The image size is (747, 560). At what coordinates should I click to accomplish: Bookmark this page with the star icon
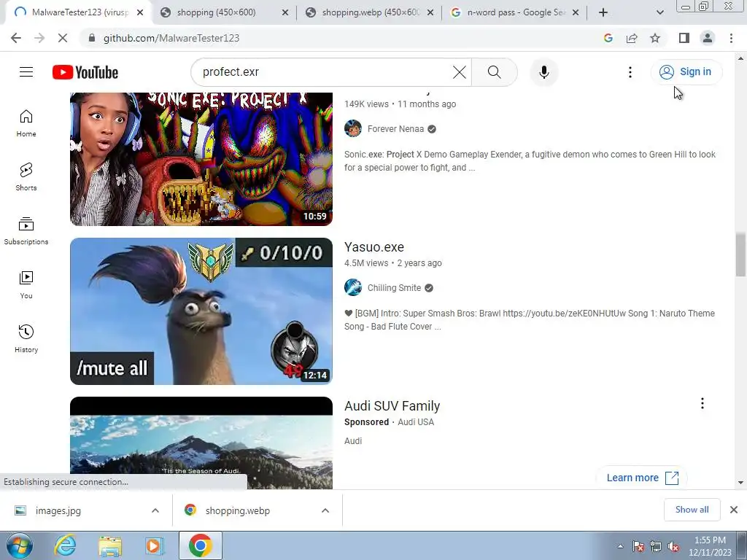tap(655, 38)
